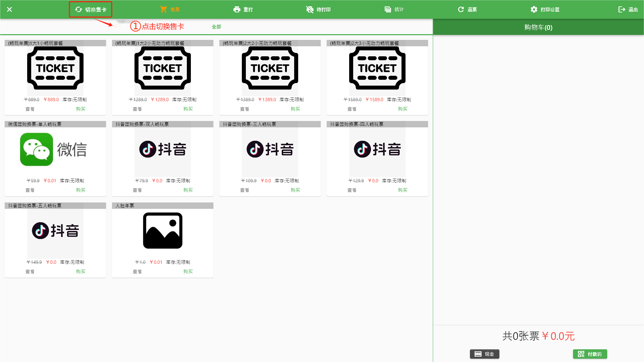
Task: Close the panel with the X icon
Action: point(9,9)
